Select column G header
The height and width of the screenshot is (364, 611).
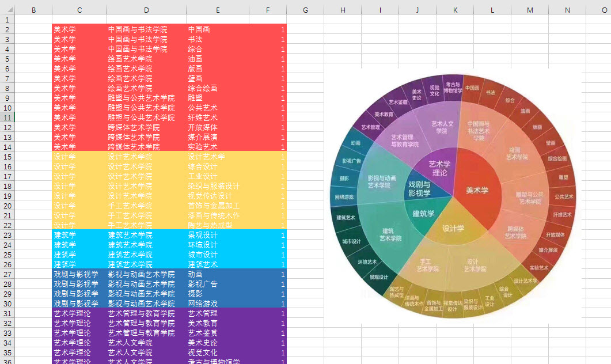coord(305,10)
